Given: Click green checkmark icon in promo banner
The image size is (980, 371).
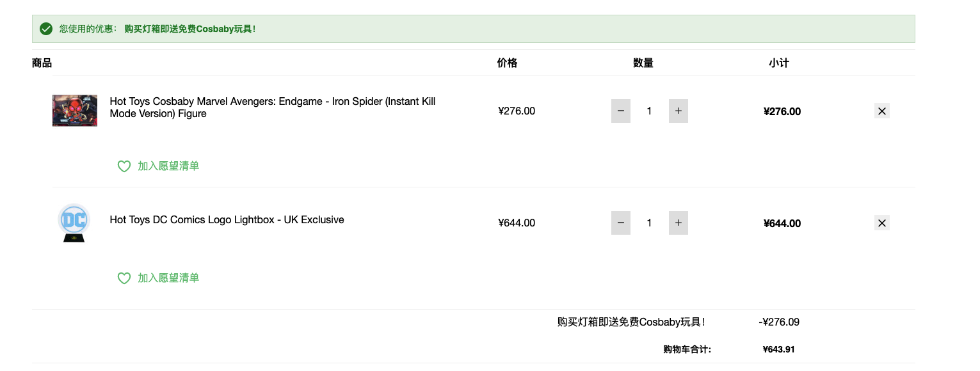Looking at the screenshot, I should (46, 29).
